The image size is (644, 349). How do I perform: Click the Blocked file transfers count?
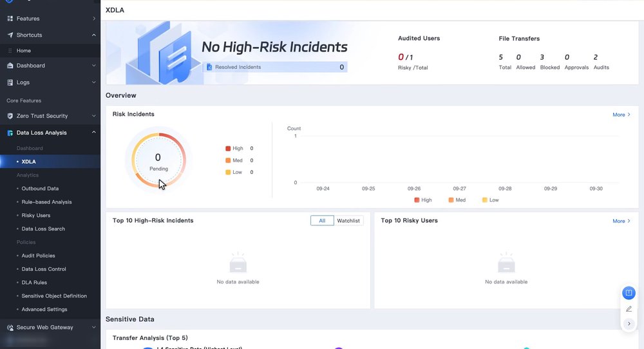[542, 57]
